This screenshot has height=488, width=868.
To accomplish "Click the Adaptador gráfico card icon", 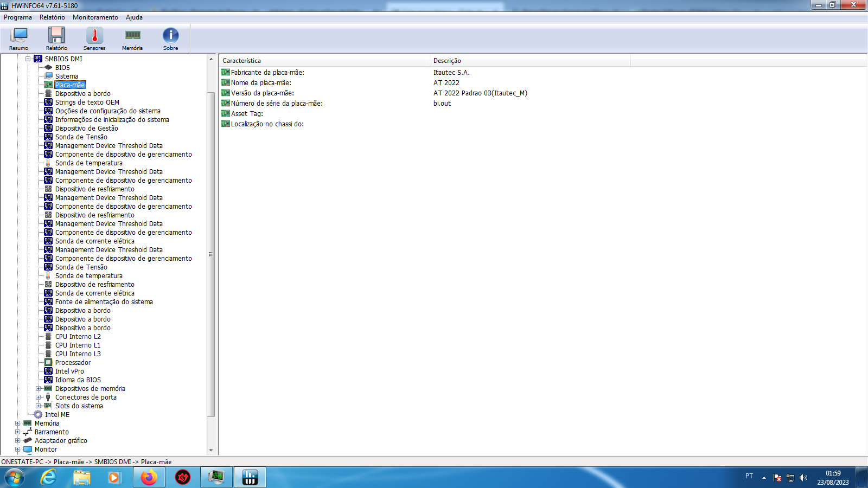I will [x=28, y=441].
